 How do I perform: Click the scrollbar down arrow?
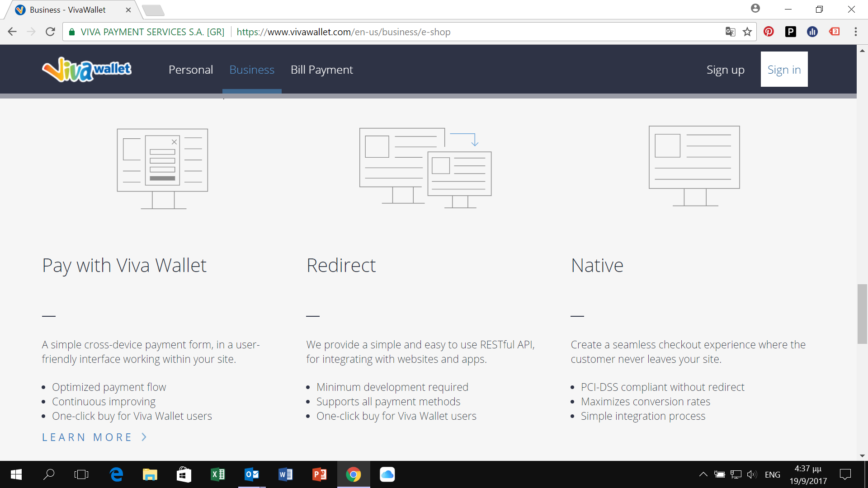click(862, 456)
